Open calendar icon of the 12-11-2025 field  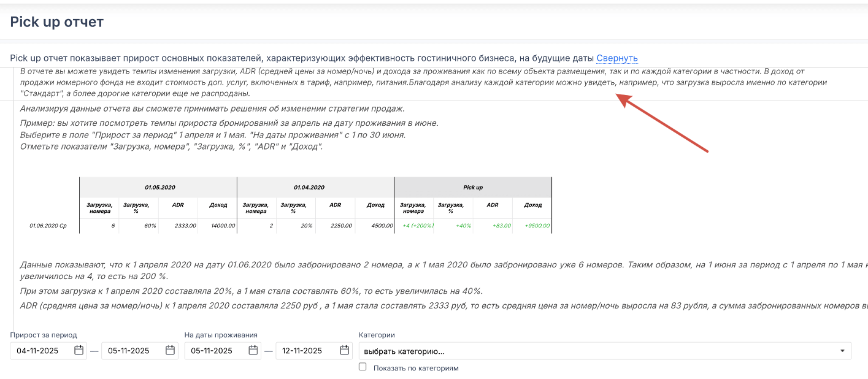tap(344, 351)
